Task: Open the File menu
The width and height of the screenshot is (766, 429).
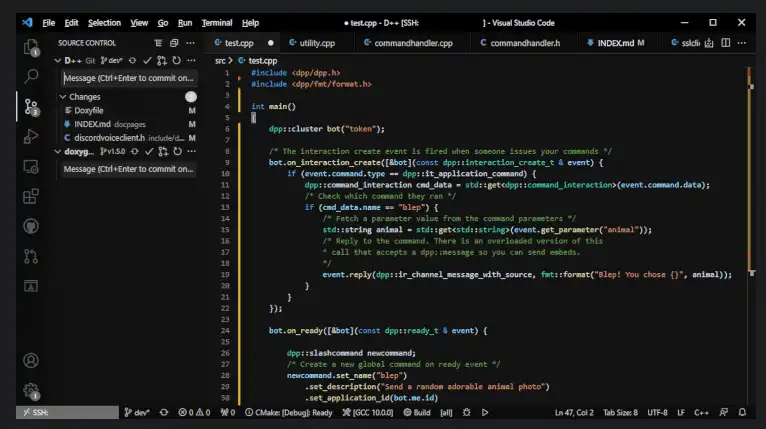Action: [48, 23]
